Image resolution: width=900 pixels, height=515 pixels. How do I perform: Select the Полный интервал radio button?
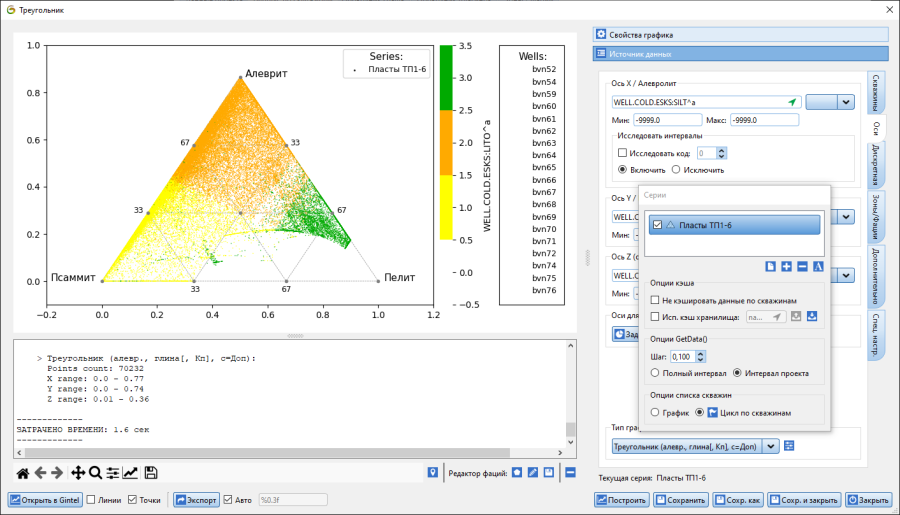655,373
